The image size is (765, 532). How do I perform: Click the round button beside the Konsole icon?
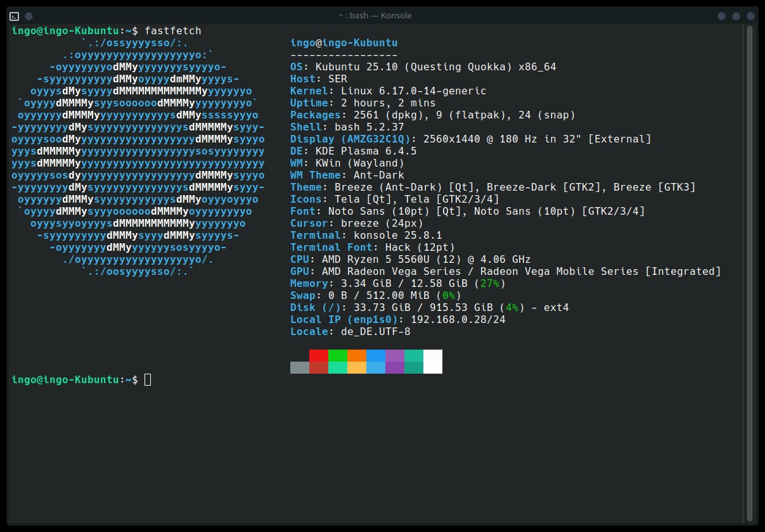(29, 16)
